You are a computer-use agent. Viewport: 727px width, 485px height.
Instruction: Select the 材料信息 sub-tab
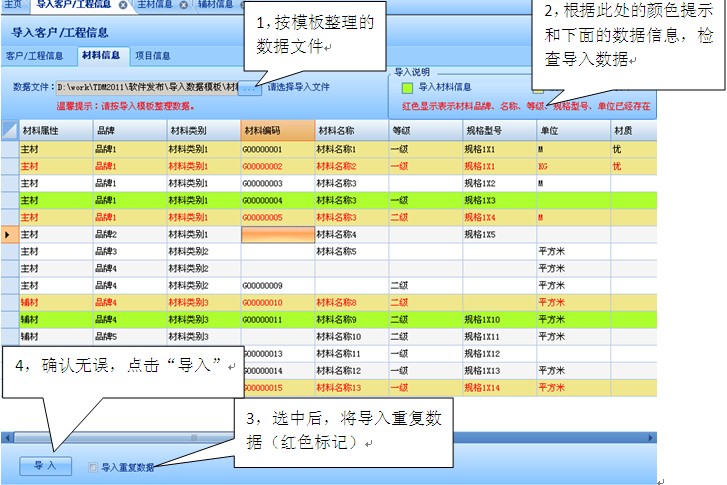coord(100,56)
